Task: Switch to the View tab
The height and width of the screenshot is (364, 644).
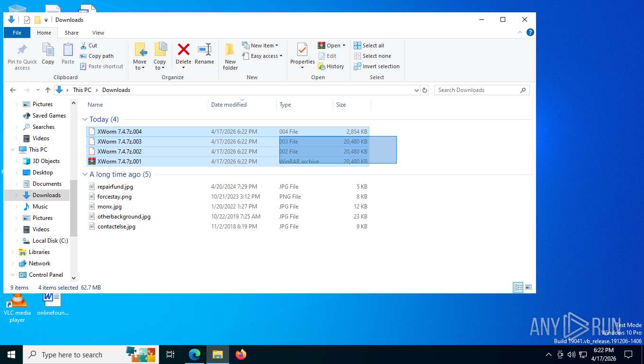Action: [x=98, y=33]
